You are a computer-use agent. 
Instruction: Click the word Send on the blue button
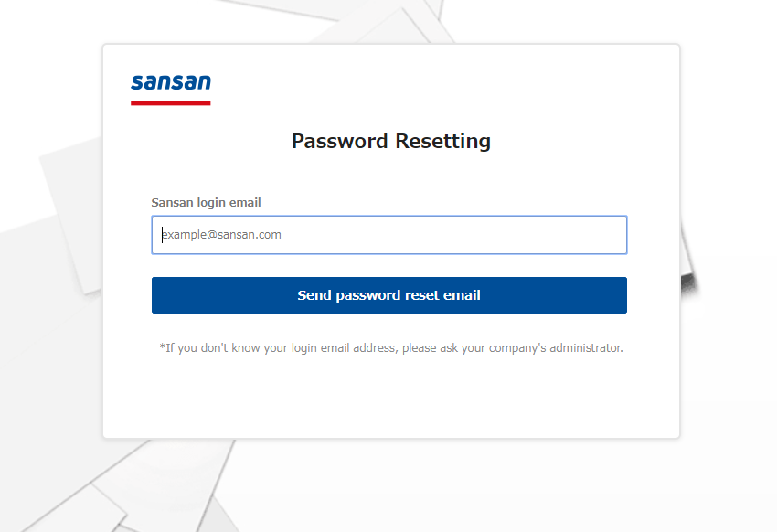coord(314,295)
